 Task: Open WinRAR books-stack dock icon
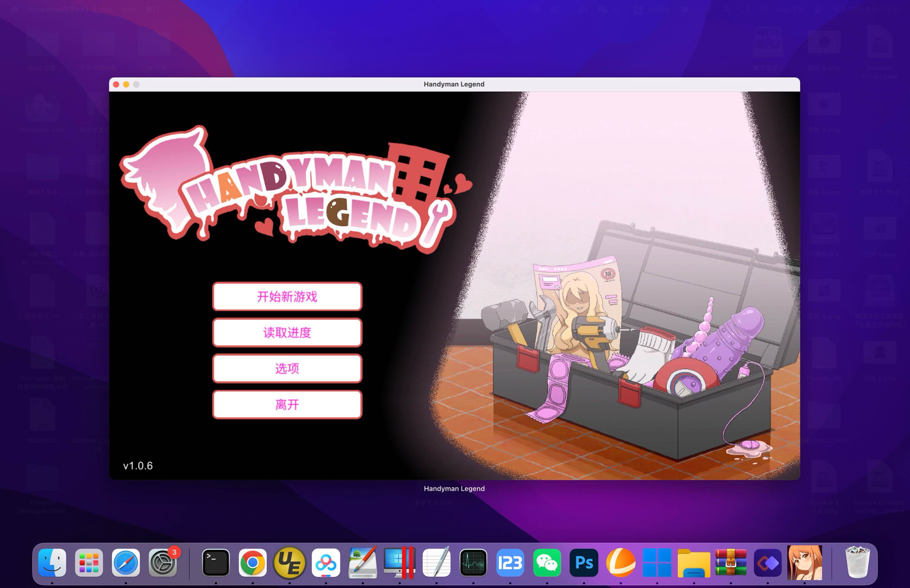[731, 563]
